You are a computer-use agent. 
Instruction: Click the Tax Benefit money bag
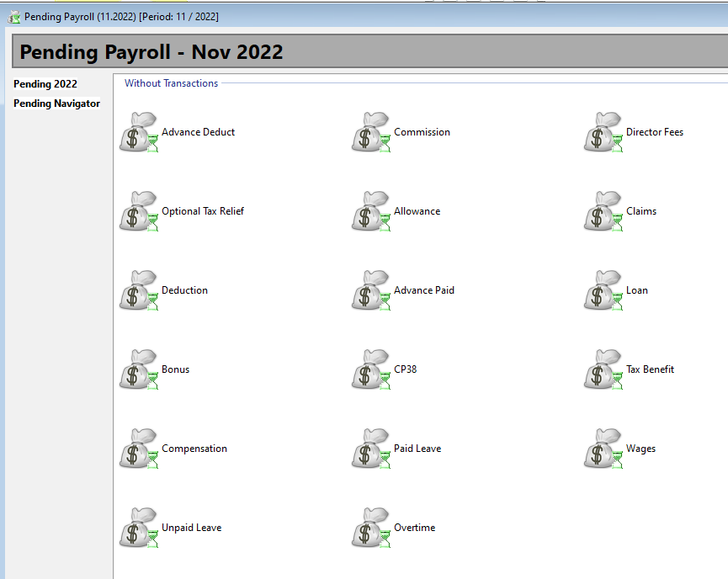coord(602,369)
